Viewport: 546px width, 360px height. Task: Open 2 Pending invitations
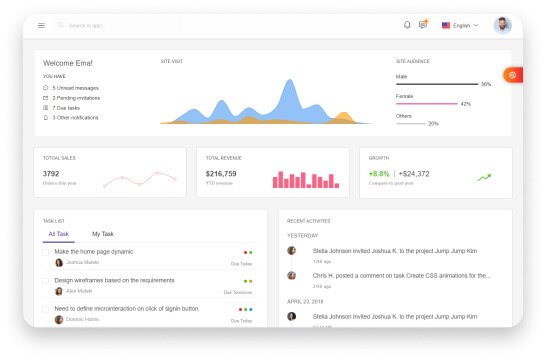(76, 98)
